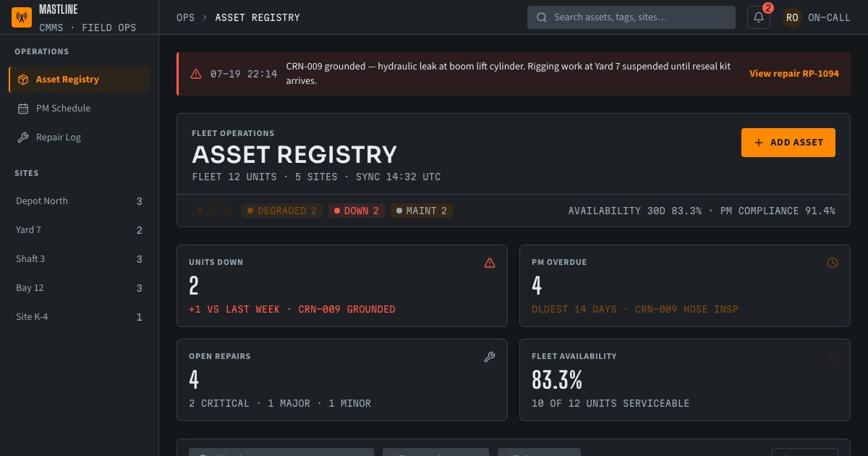The image size is (868, 456).
Task: Open the notifications bell
Action: [x=759, y=17]
